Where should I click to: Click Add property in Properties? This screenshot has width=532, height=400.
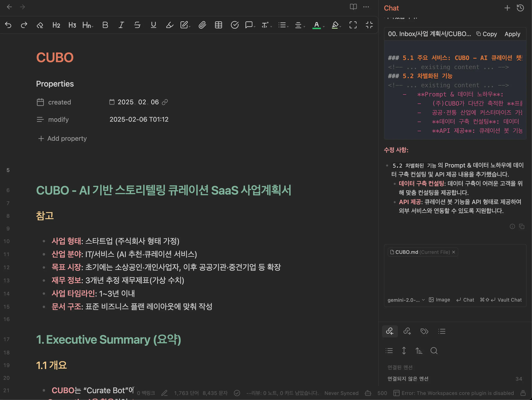(62, 138)
